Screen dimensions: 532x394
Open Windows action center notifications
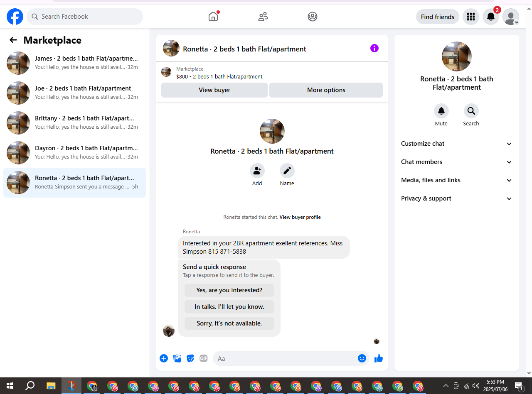(x=519, y=386)
